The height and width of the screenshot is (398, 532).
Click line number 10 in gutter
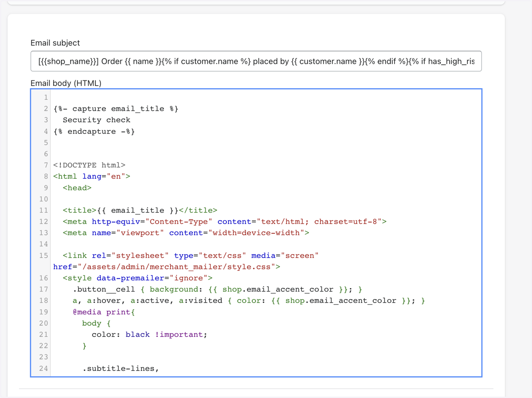[43, 199]
